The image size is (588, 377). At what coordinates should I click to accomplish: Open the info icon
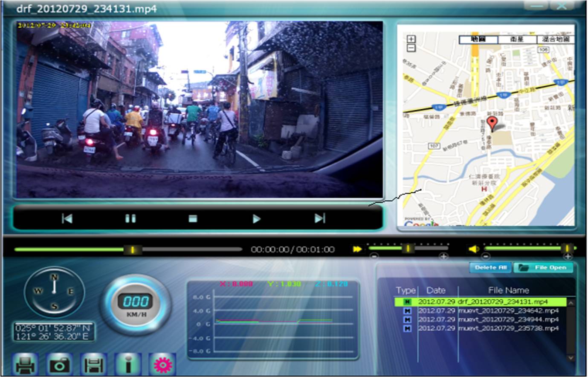128,365
